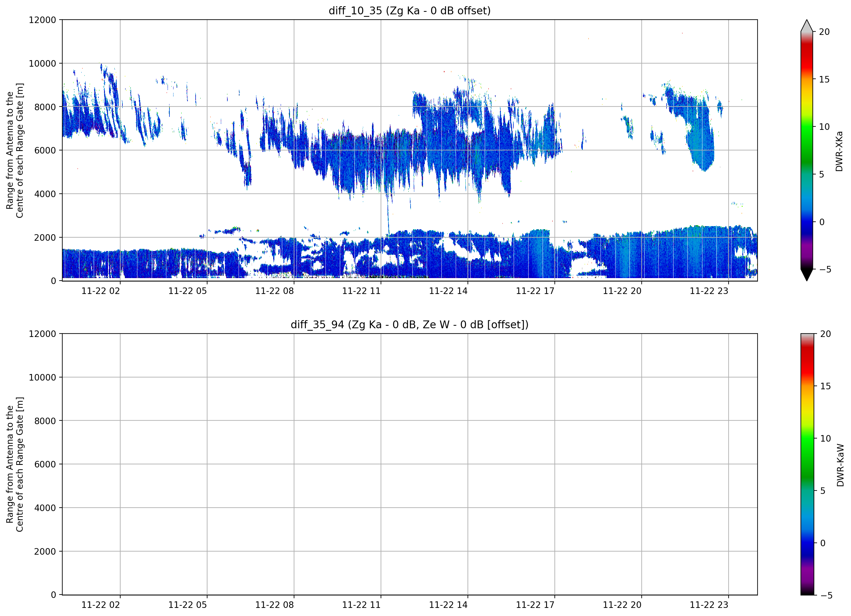Click the gray upper extend arrow of DWR-XKa colorbar
The width and height of the screenshot is (851, 616).
[x=807, y=26]
